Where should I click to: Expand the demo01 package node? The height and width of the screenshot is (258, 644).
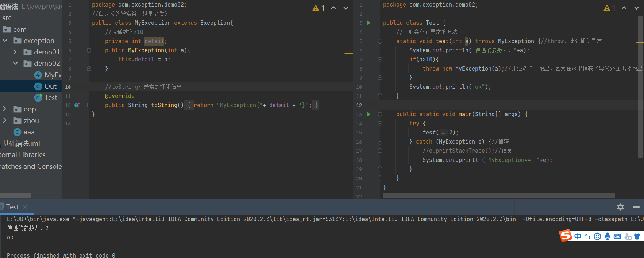pos(15,52)
